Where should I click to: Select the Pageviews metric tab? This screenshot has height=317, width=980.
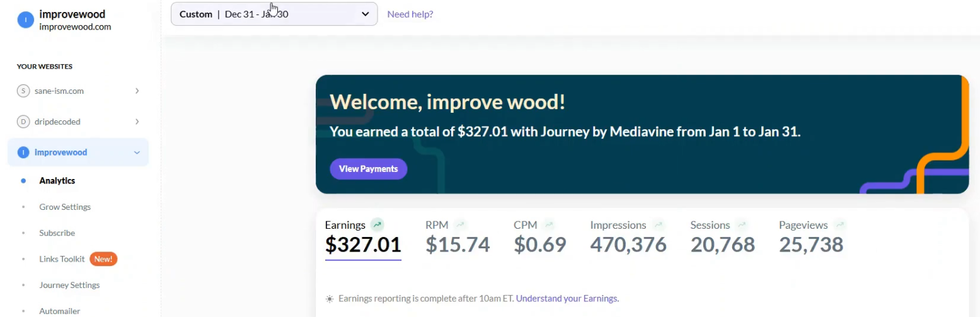[x=812, y=238]
